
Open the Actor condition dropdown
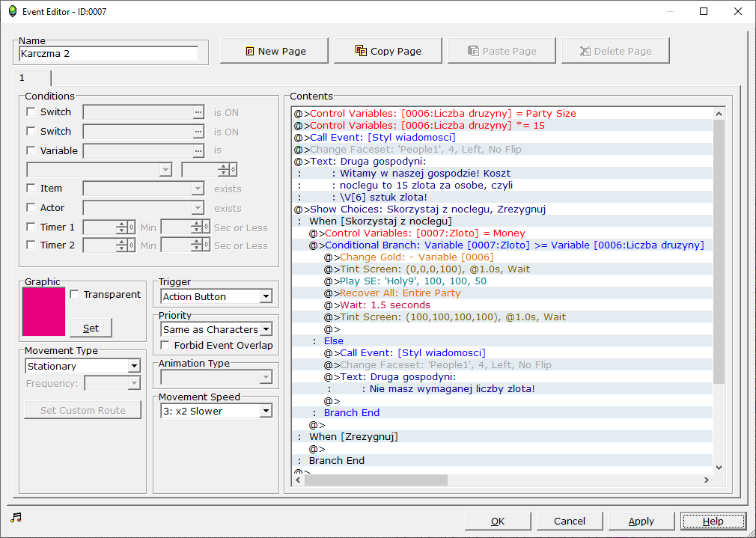pos(144,208)
